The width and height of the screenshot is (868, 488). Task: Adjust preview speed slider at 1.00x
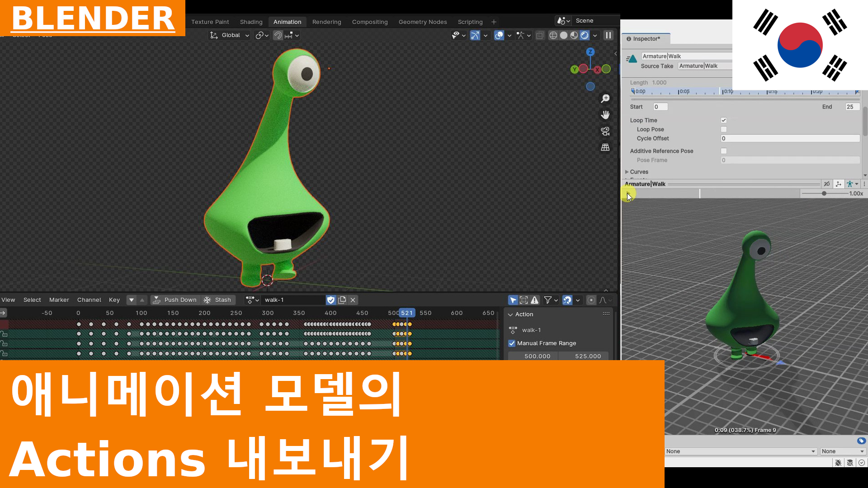coord(824,193)
